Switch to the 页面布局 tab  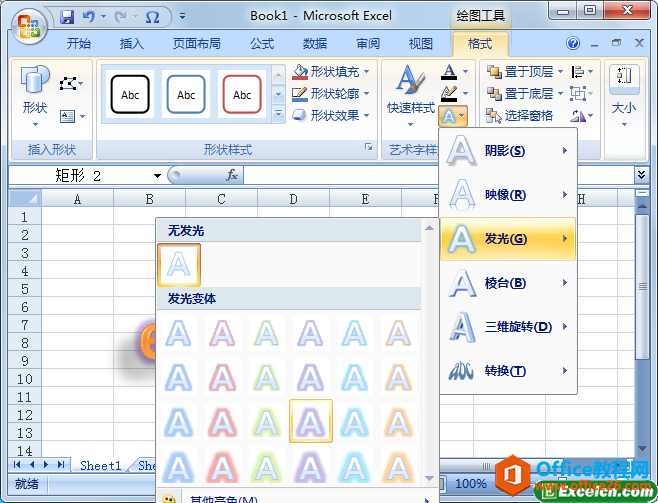(196, 44)
